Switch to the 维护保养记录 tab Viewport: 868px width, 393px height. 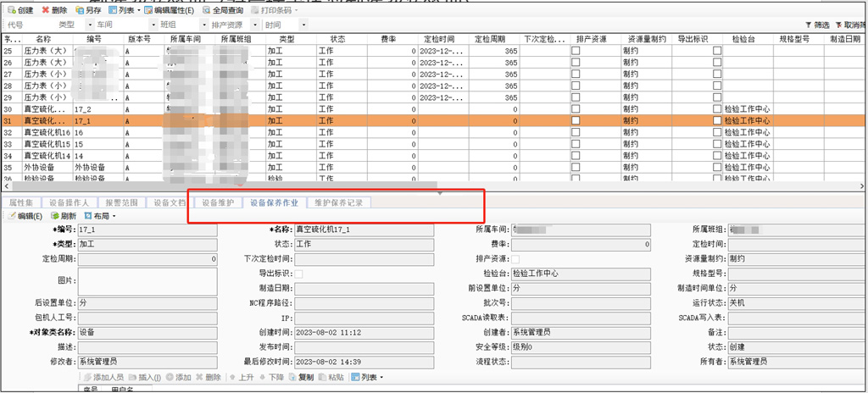(x=338, y=203)
